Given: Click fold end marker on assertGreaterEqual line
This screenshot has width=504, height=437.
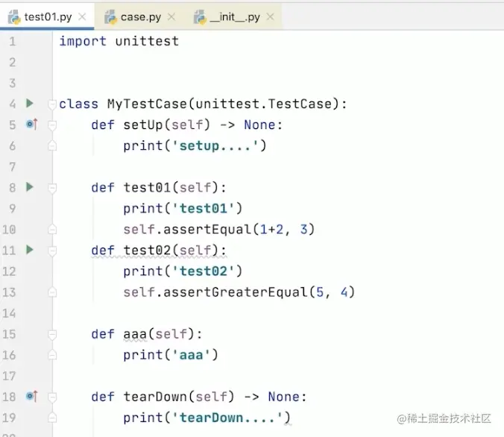Looking at the screenshot, I should 52,292.
